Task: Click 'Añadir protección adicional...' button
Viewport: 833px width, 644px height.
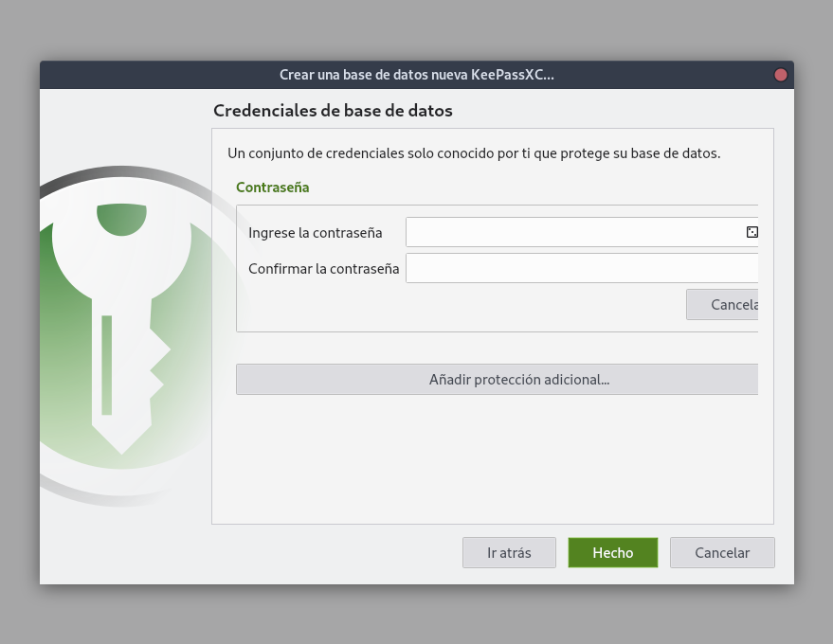Action: click(x=498, y=379)
